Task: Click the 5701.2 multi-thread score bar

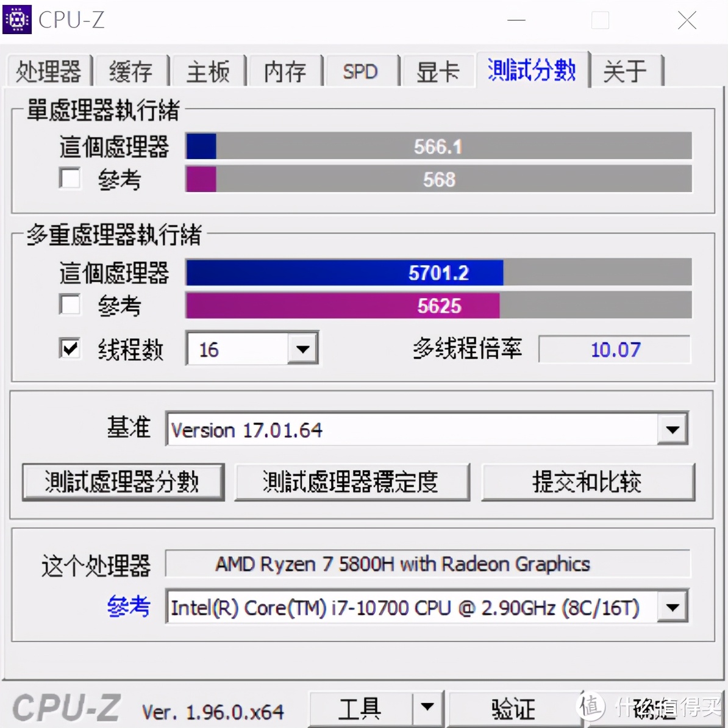Action: [x=343, y=273]
